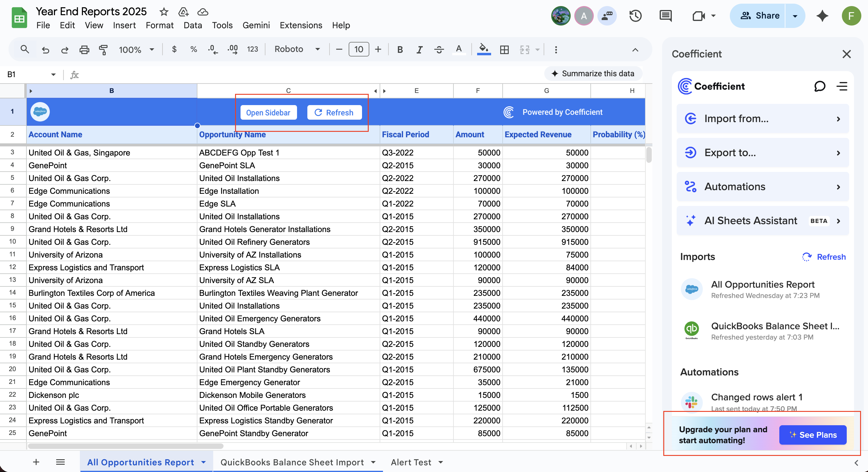Screen dimensions: 868x472
Task: Toggle italic formatting
Action: (x=419, y=50)
